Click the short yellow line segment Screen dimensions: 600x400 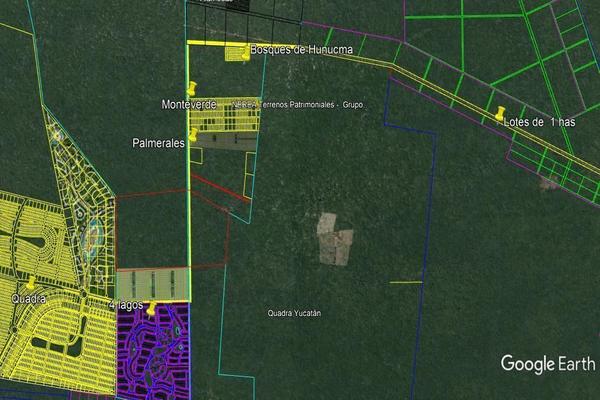pos(405,283)
